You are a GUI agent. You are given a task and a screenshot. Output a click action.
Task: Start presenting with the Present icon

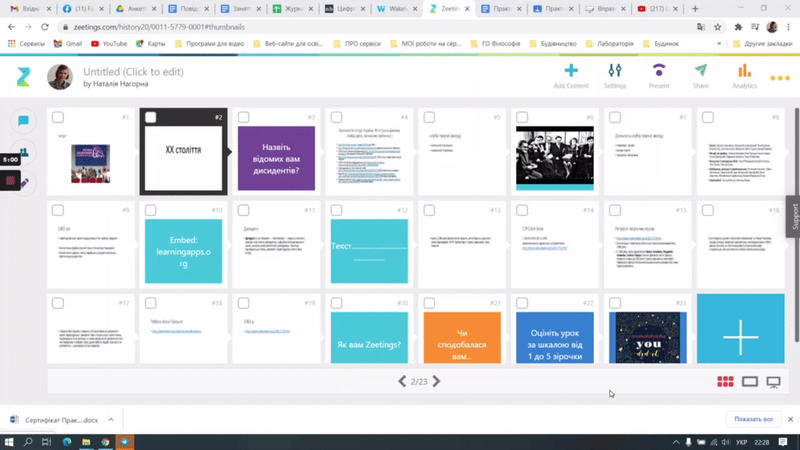tap(658, 71)
